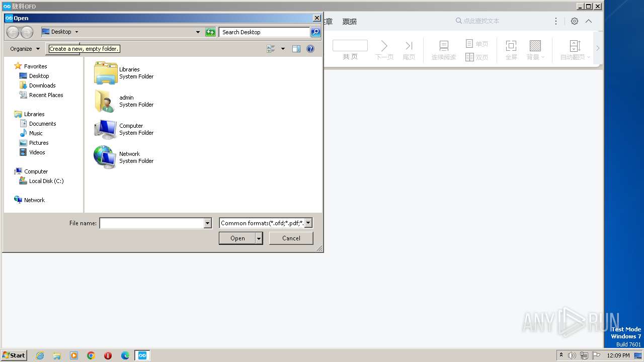Open the three-dot more menu in reader

pos(556,21)
